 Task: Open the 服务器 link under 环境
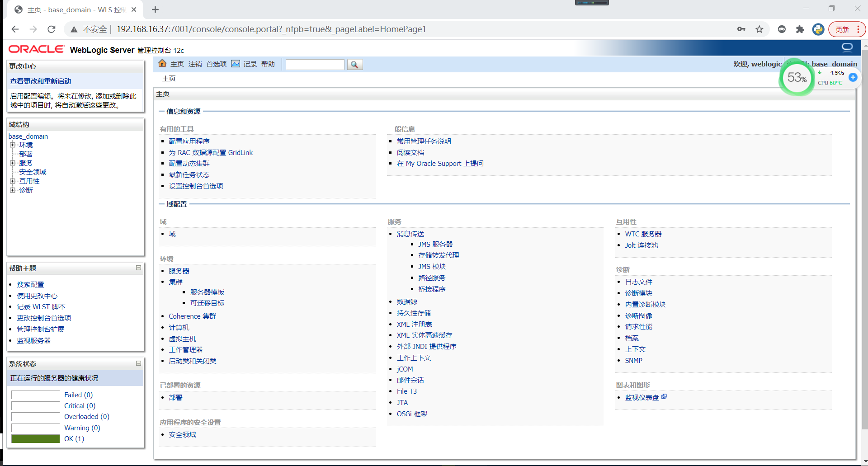pos(179,271)
